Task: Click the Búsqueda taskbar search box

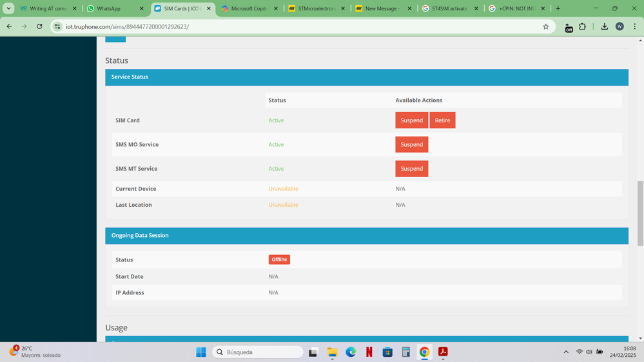Action: pos(258,352)
